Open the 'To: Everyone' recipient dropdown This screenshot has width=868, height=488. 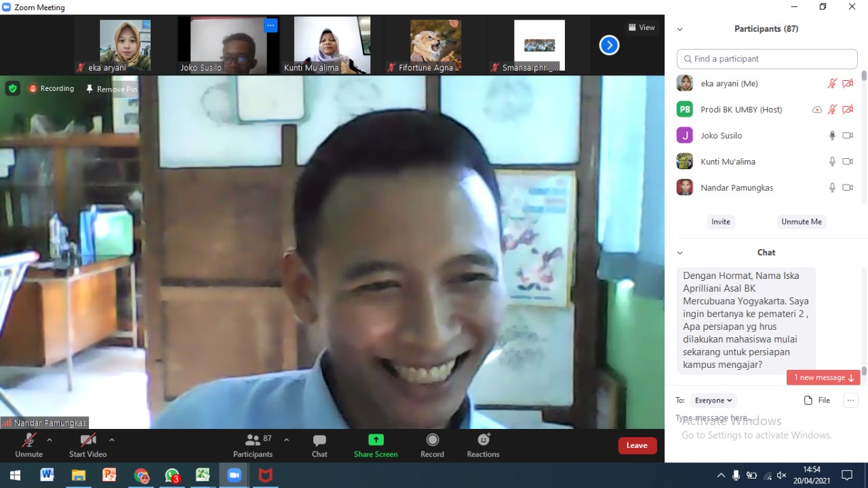tap(713, 400)
